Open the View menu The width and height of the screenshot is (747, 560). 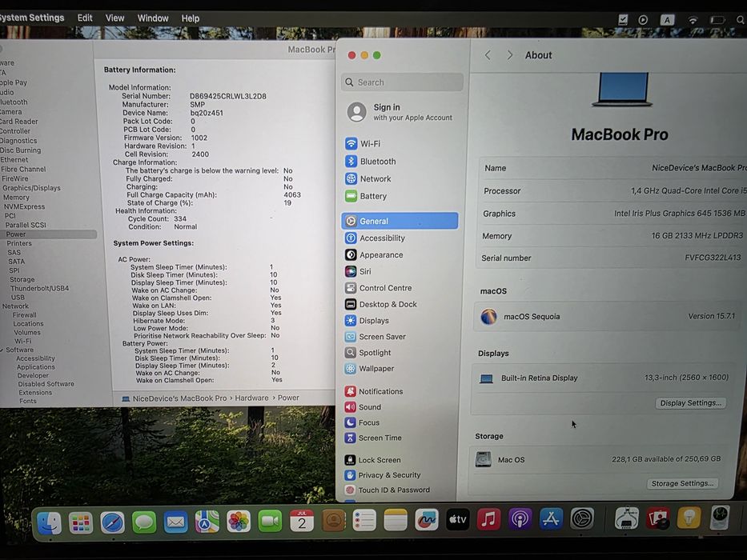tap(114, 18)
